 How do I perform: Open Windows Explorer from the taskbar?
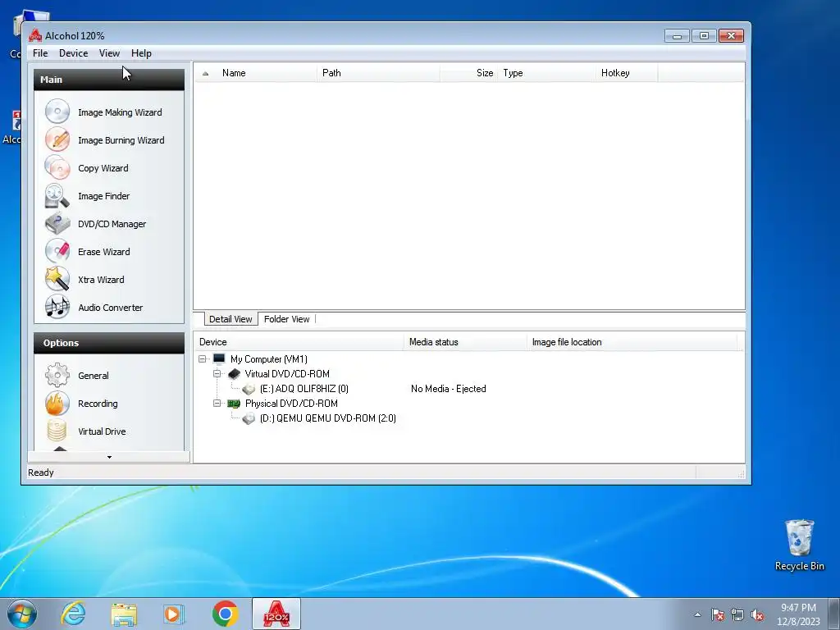[124, 614]
